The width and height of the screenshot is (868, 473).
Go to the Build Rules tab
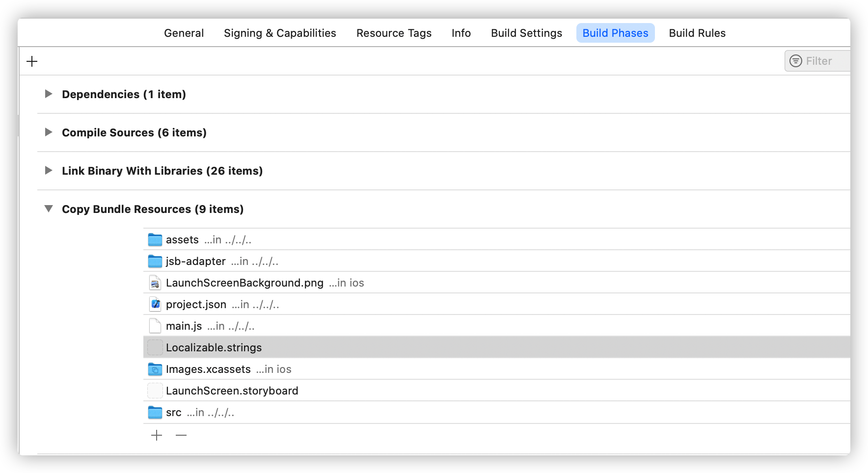point(697,33)
